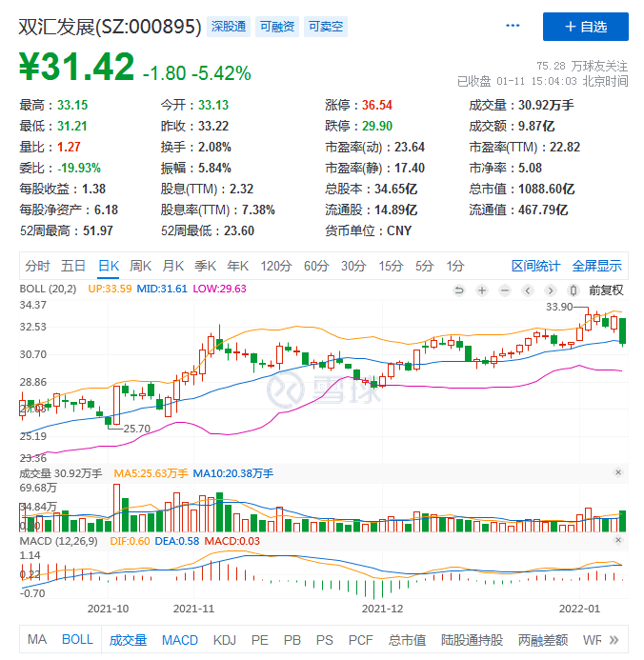The width and height of the screenshot is (644, 660).
Task: Toggle the PS indicator
Action: tap(325, 640)
